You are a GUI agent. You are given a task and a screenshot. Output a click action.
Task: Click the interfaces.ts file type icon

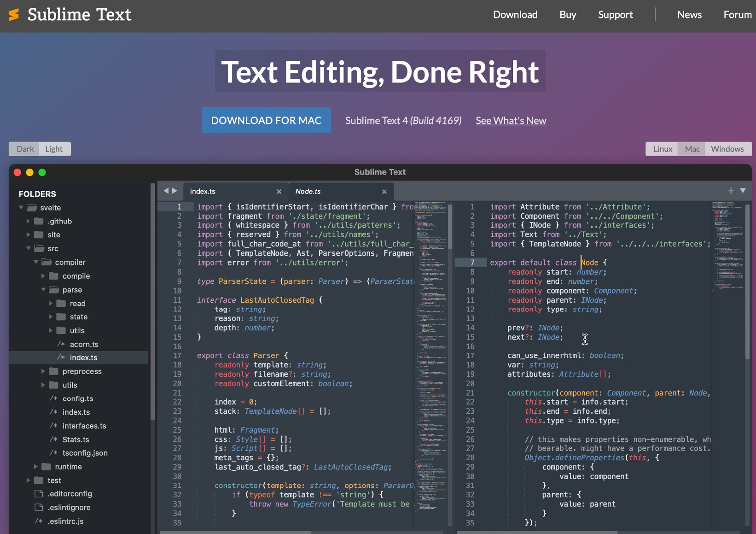pos(54,426)
